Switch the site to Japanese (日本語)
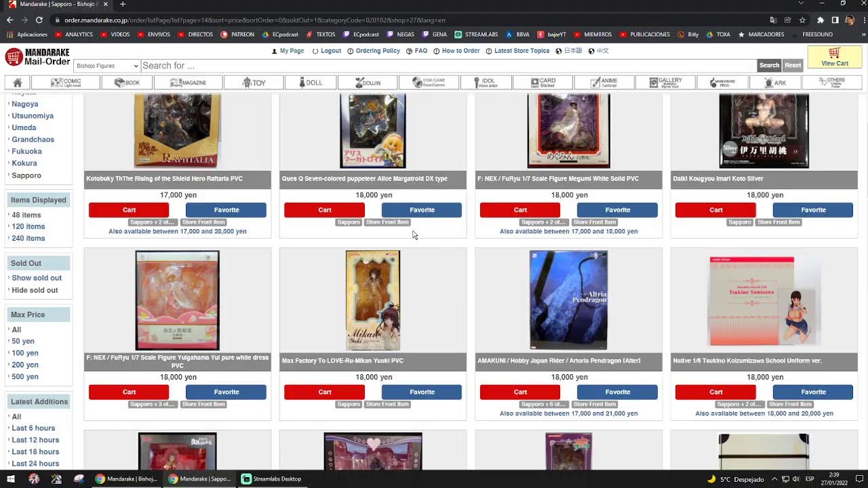868x488 pixels. [569, 51]
